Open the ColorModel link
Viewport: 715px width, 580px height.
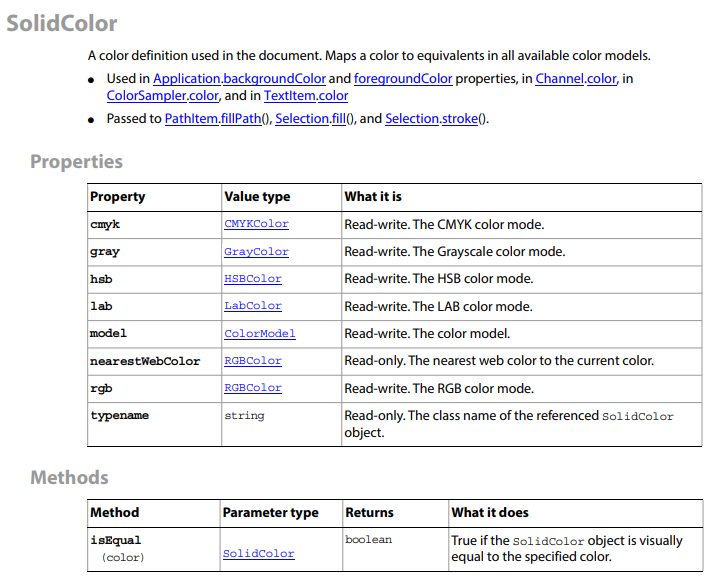click(259, 334)
